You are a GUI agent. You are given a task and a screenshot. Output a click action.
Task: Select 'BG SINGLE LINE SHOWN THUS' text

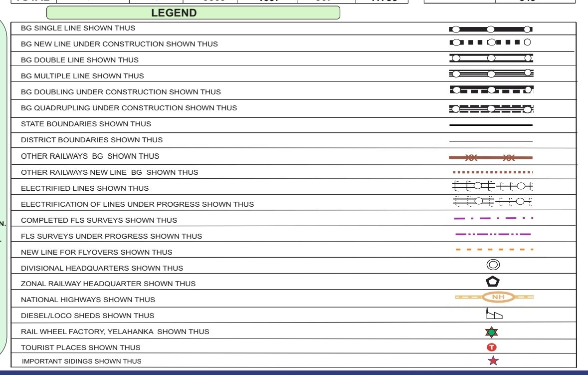click(x=78, y=28)
